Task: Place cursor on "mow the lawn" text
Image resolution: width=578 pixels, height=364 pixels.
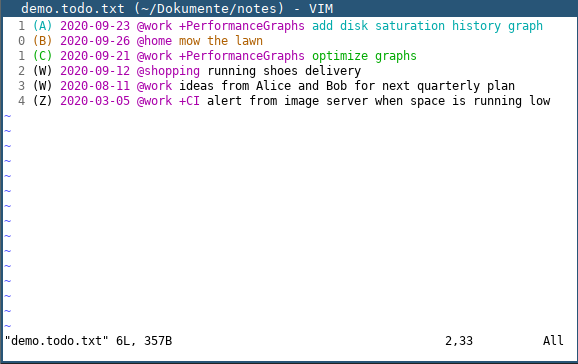Action: (221, 41)
